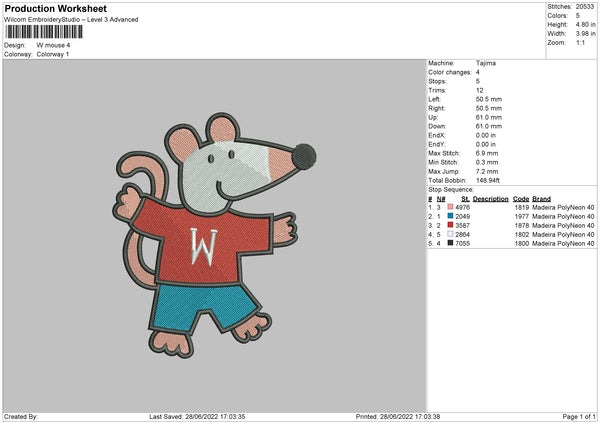Click the red thread swatch for stitch count 3587
The height and width of the screenshot is (424, 600).
(x=450, y=225)
